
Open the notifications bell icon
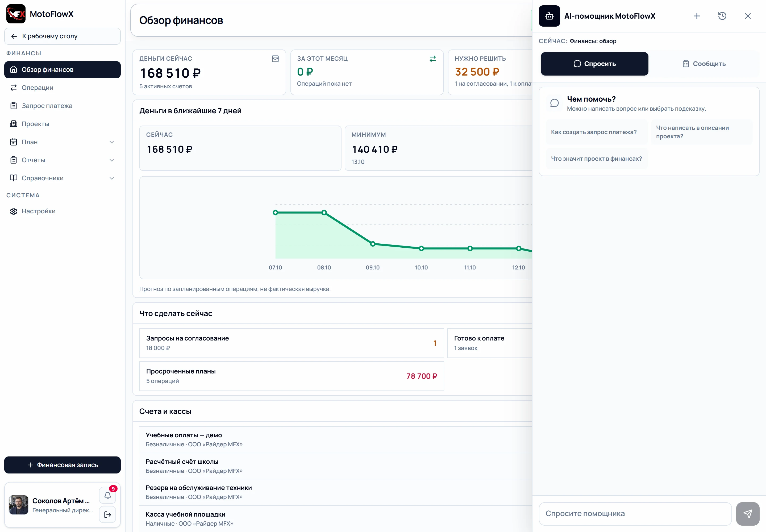pyautogui.click(x=108, y=495)
